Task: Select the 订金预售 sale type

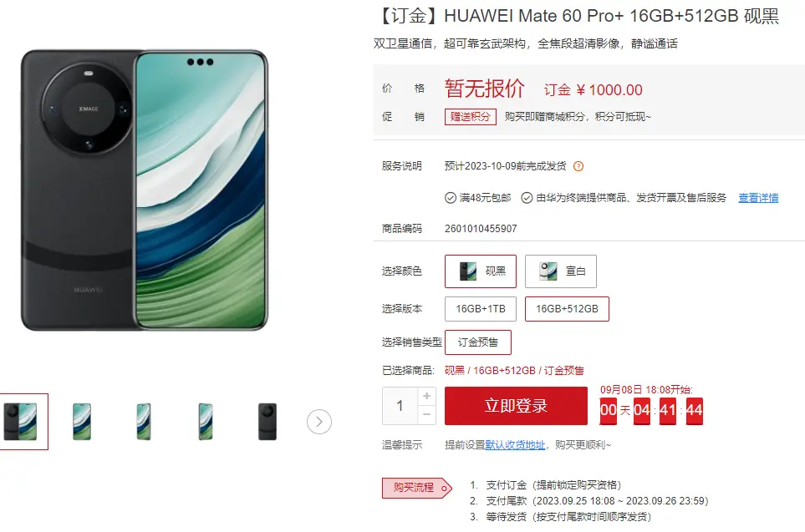Action: [478, 342]
